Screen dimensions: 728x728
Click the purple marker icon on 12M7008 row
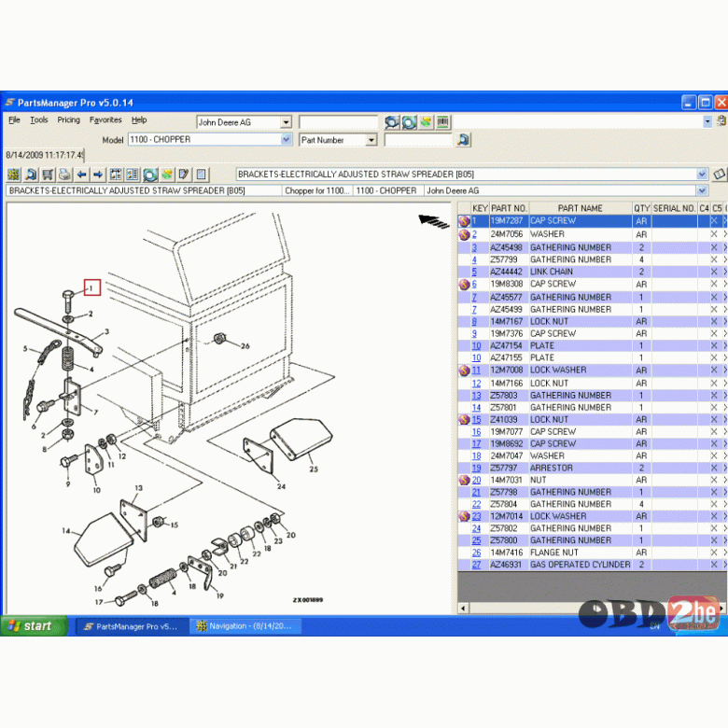click(x=464, y=371)
